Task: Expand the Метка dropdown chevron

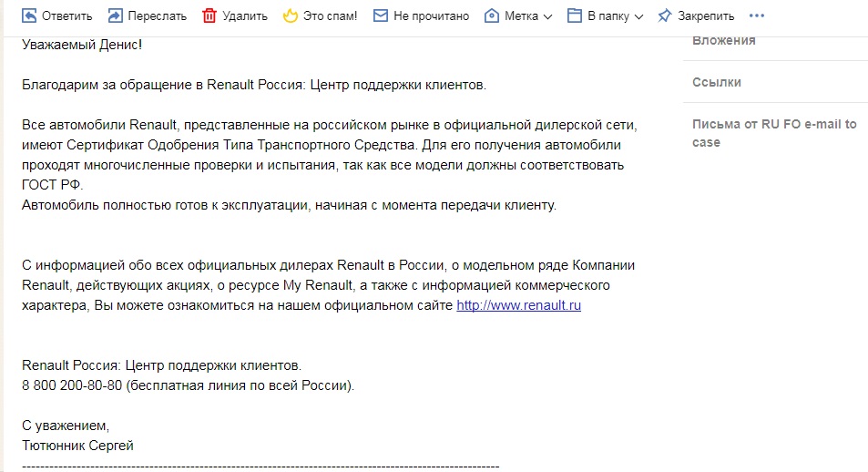Action: pyautogui.click(x=548, y=16)
